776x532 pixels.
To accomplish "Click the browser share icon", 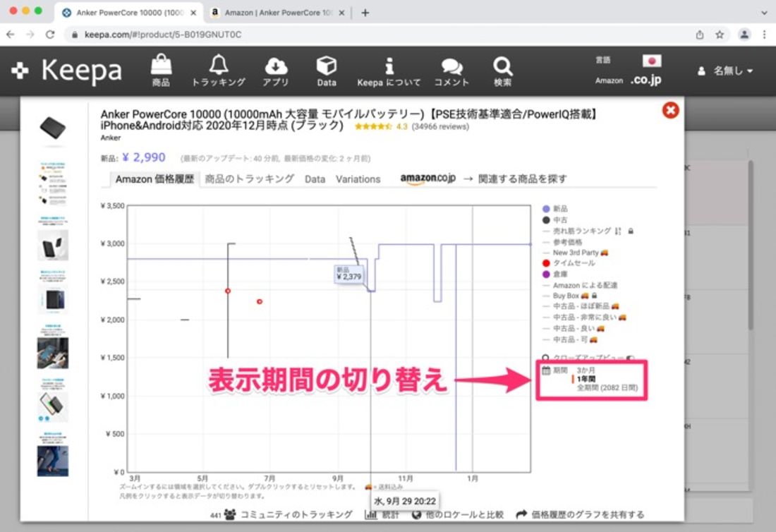I will (699, 34).
